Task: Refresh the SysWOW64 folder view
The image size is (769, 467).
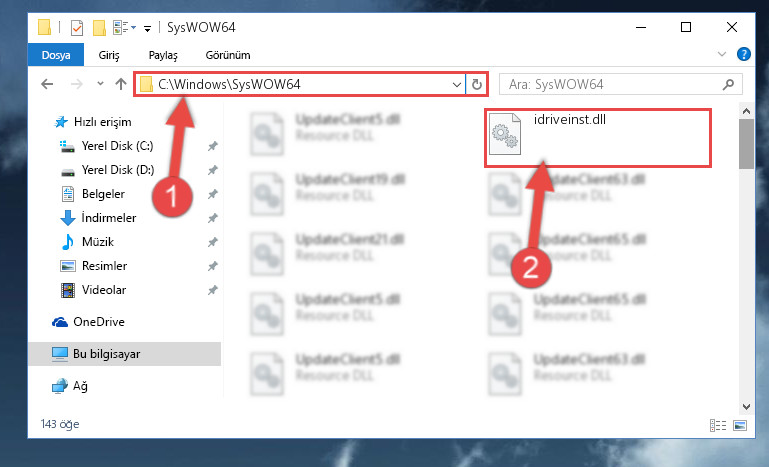Action: (476, 84)
